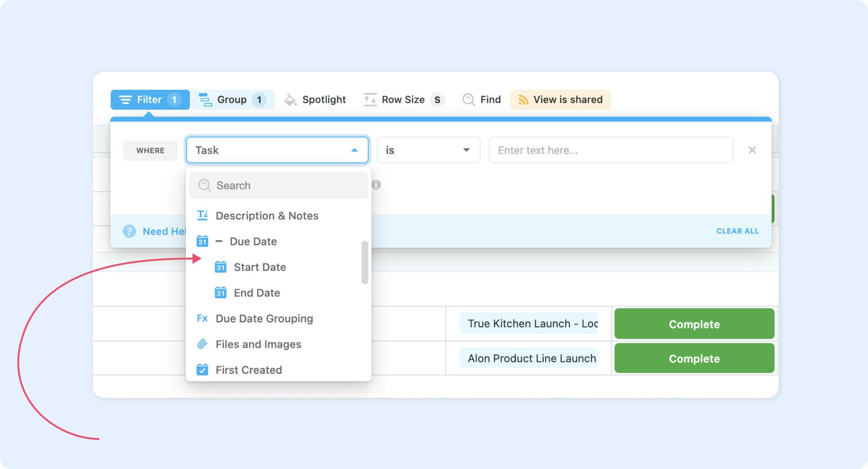Click the Find magnifier icon
This screenshot has width=868, height=469.
click(x=468, y=100)
